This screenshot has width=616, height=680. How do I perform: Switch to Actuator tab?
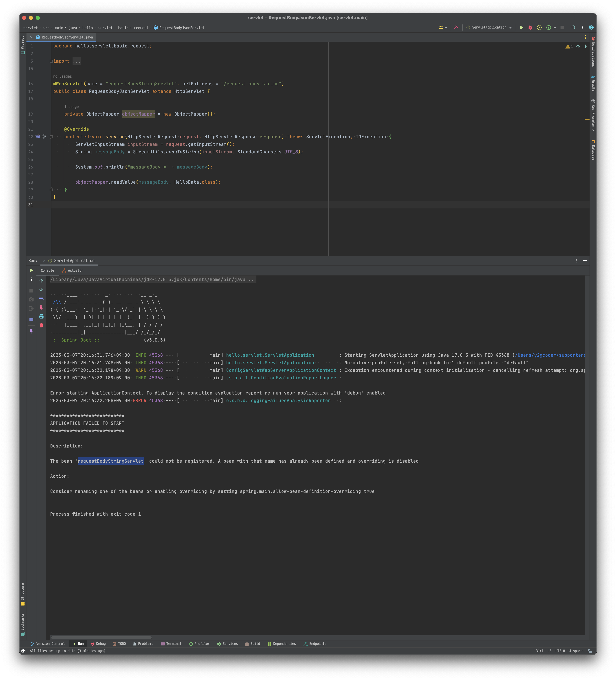point(72,271)
